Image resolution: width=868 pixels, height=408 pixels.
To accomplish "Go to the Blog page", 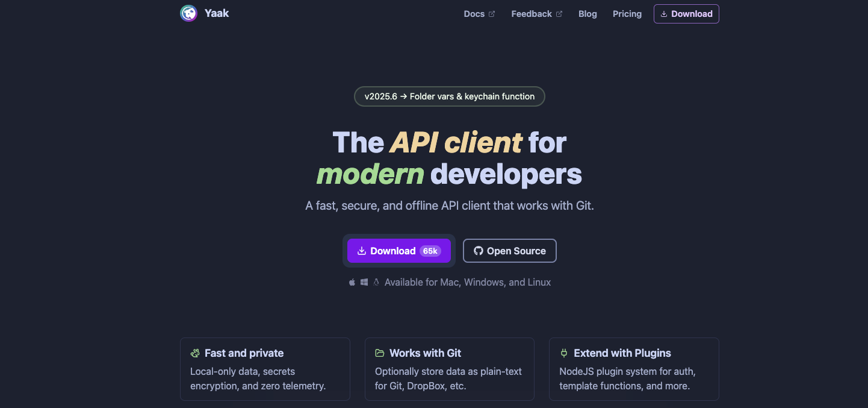I will tap(587, 14).
